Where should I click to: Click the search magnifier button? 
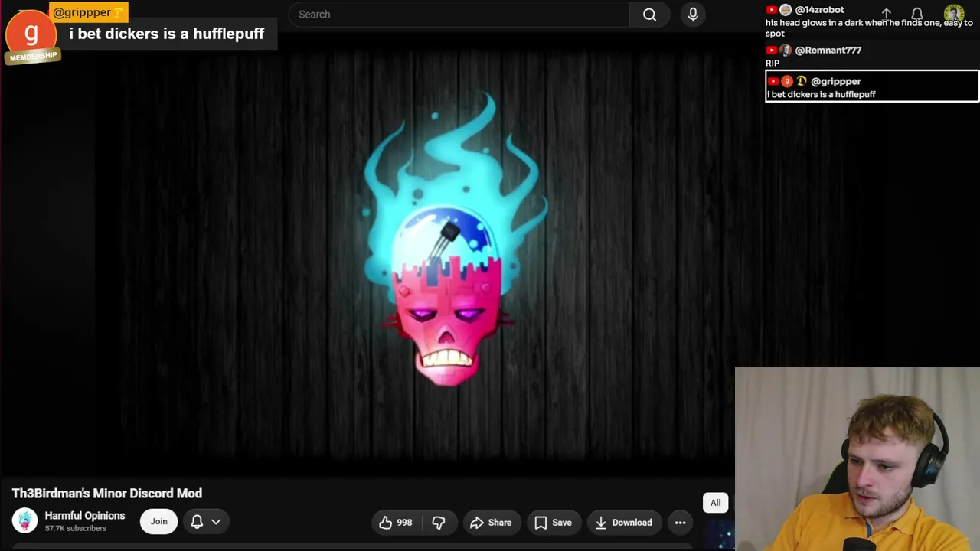click(x=649, y=15)
